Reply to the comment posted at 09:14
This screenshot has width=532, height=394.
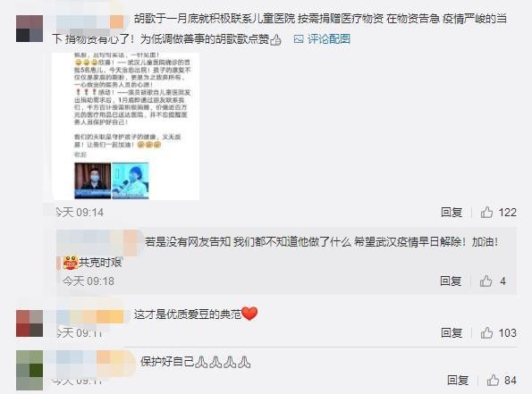(x=452, y=213)
